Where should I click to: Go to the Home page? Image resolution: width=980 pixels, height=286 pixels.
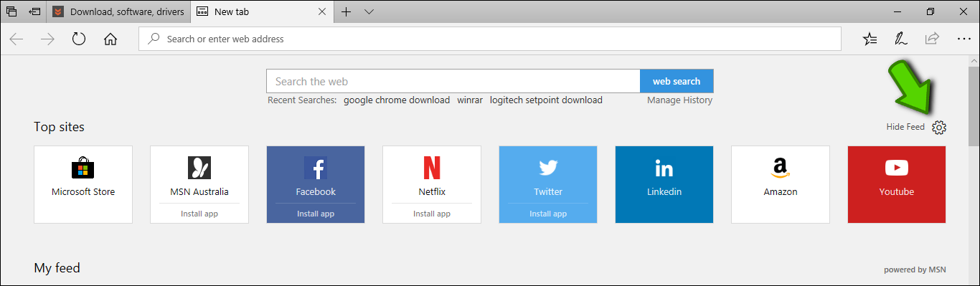(110, 39)
